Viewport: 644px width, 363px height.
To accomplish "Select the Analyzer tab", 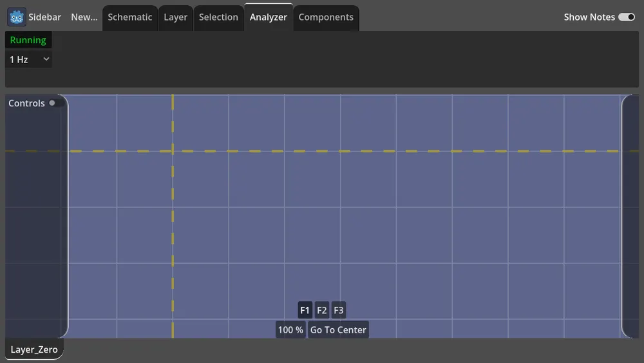I will tap(268, 17).
